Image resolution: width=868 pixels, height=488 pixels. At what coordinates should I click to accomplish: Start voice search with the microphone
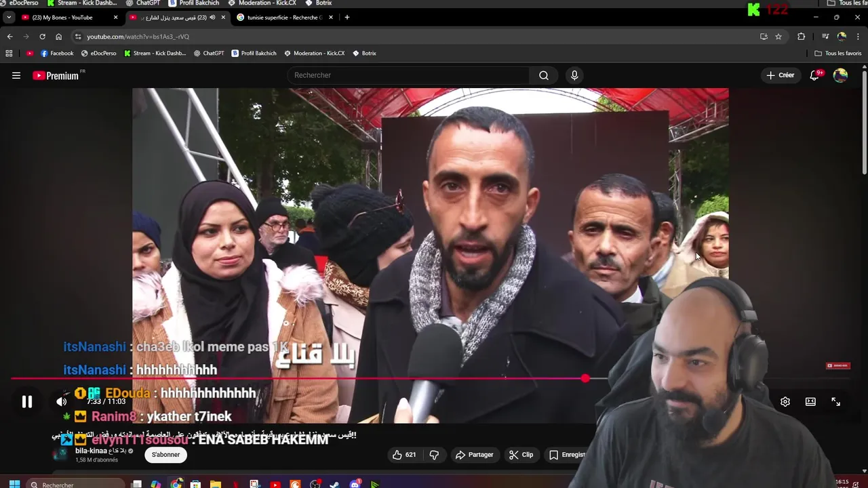[574, 75]
